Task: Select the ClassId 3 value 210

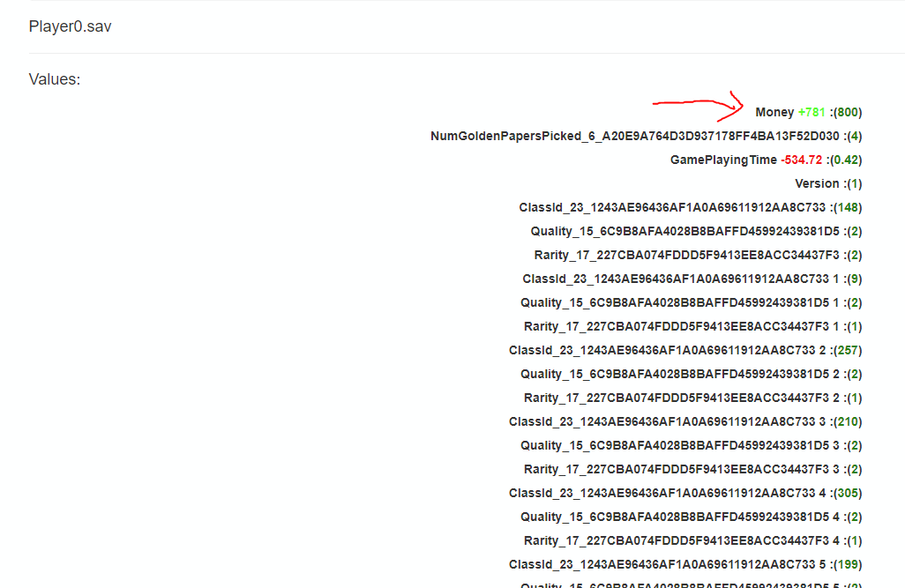Action: tap(848, 421)
